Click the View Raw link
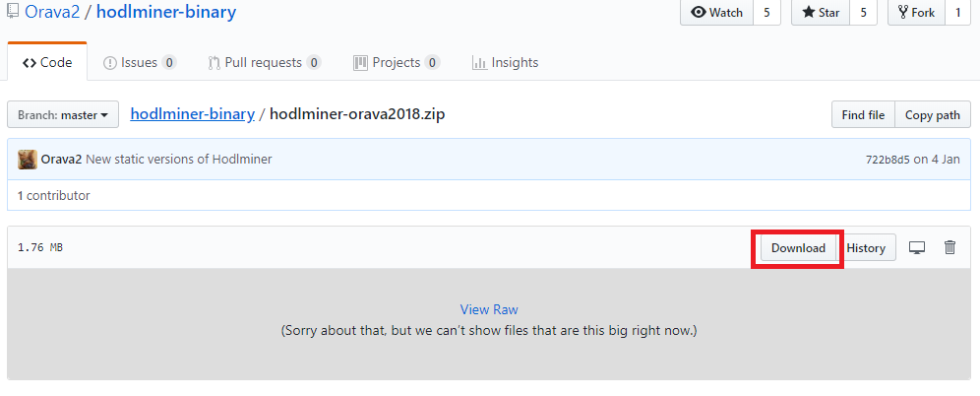The image size is (980, 396). [489, 309]
